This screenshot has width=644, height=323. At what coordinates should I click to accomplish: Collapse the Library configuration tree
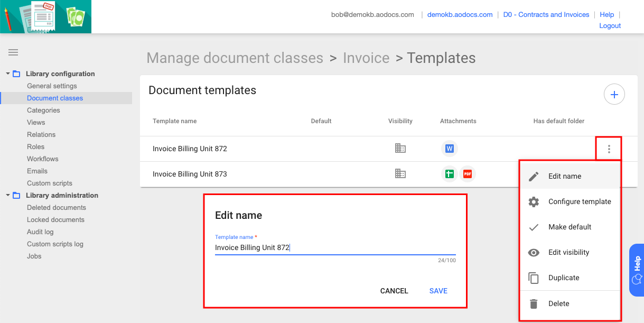coord(7,73)
